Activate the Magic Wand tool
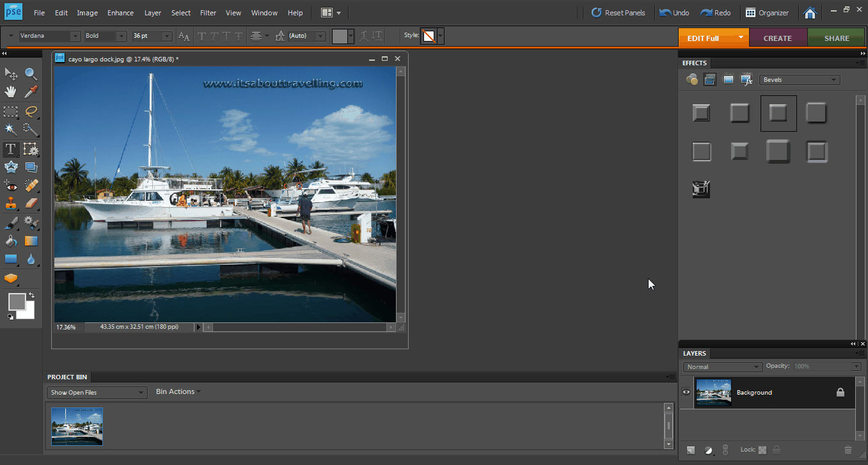This screenshot has width=868, height=465. click(11, 130)
